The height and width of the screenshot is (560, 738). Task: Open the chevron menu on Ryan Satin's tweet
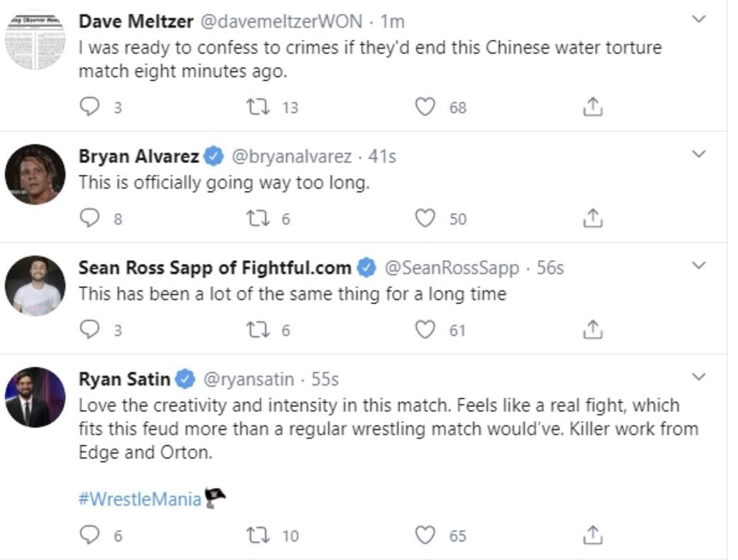pos(698,377)
